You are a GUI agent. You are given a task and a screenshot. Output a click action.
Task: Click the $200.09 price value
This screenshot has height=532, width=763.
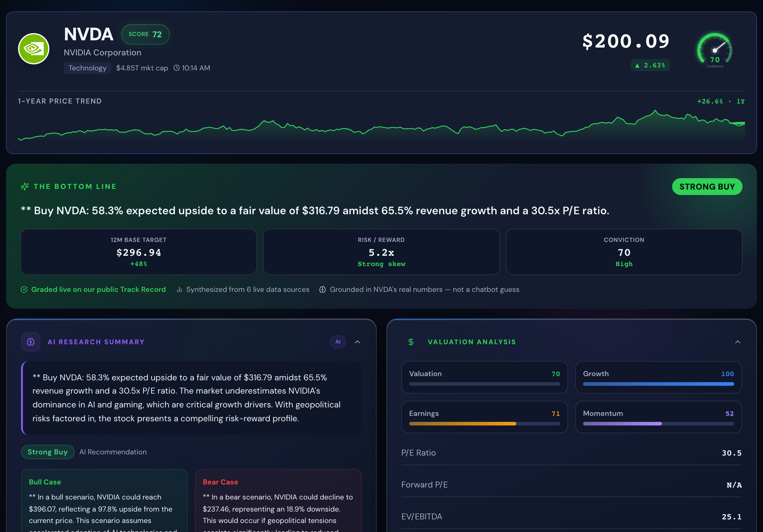tap(626, 41)
